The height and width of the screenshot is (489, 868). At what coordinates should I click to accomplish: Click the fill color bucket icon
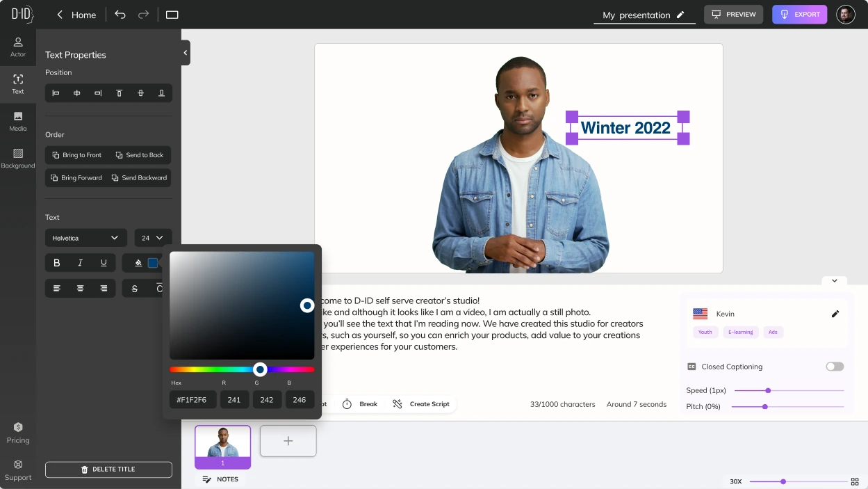[138, 263]
